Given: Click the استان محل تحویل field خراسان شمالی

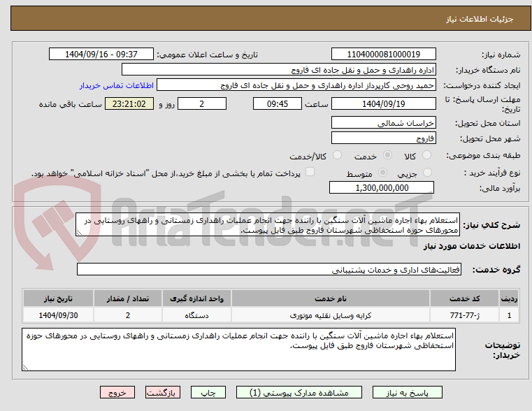Looking at the screenshot, I should (x=383, y=123).
